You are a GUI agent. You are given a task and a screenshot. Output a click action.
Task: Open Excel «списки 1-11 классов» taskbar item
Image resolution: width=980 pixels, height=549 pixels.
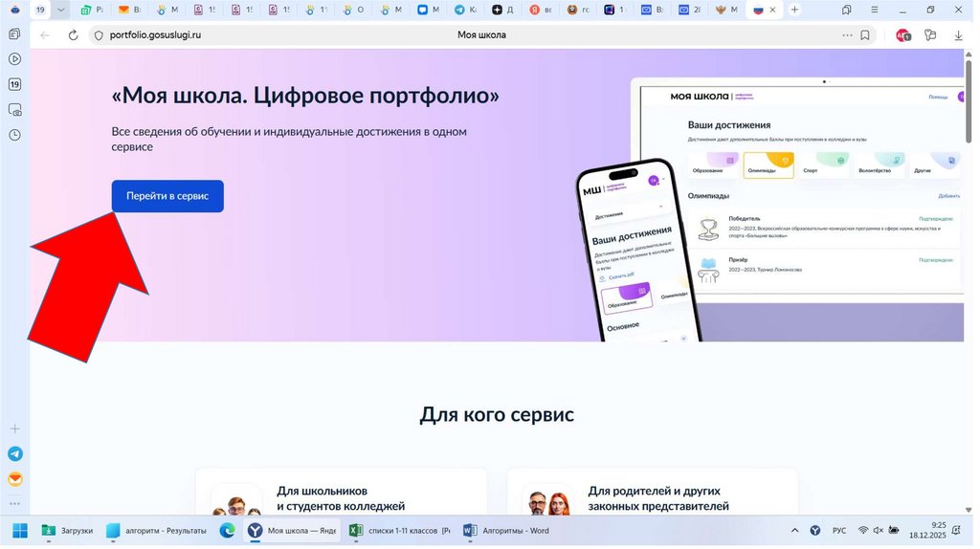[399, 531]
